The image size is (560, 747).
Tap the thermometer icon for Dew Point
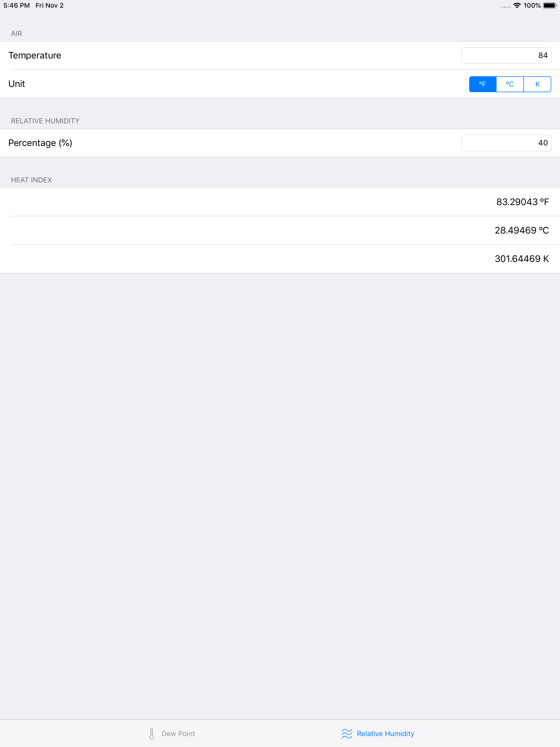pos(152,734)
